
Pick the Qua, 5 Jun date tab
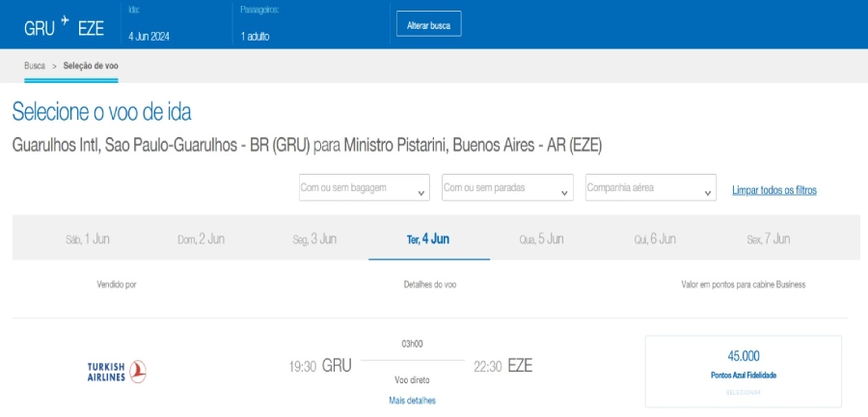(541, 239)
